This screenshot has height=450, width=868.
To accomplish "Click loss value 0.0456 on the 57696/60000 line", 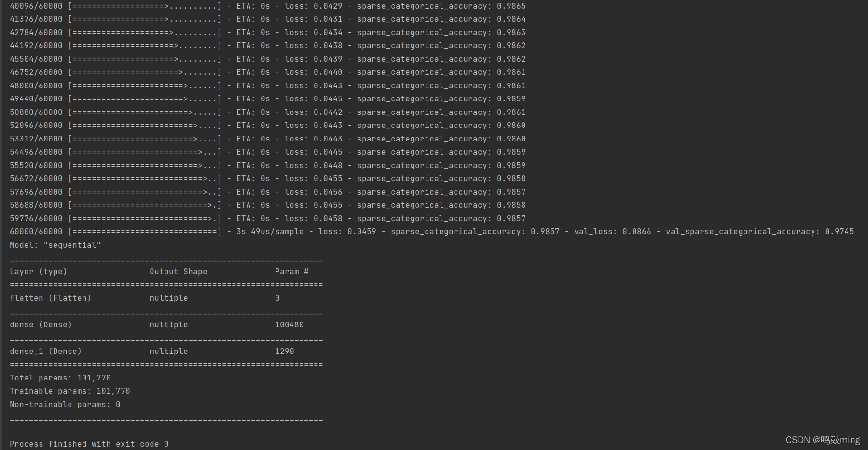I will (328, 192).
